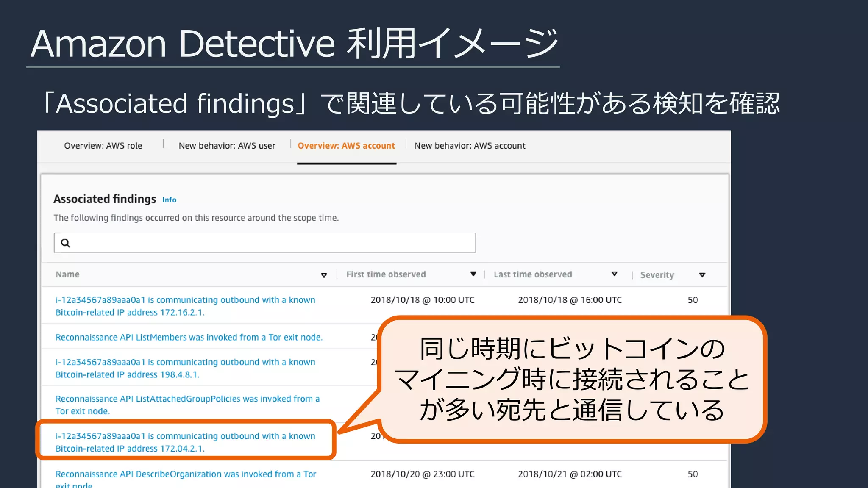
Task: Sort by Severity column arrow
Action: pyautogui.click(x=702, y=275)
